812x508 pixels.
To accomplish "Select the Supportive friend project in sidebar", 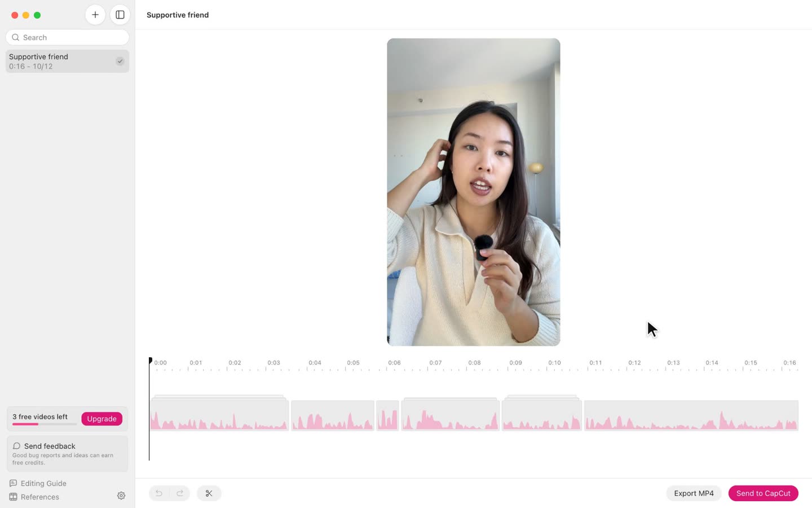I will [x=68, y=61].
